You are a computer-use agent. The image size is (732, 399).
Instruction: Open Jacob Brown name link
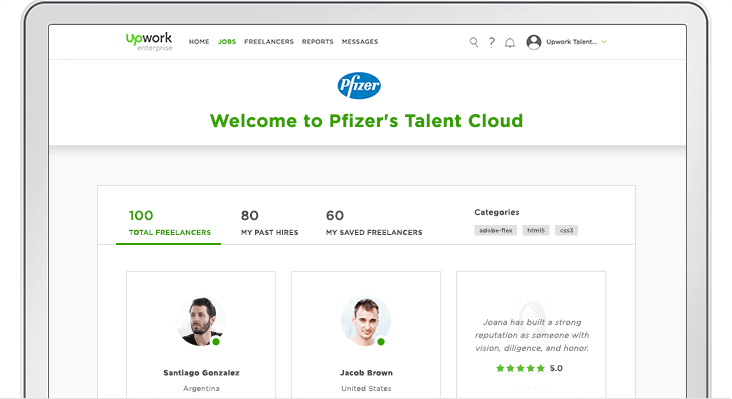(366, 372)
